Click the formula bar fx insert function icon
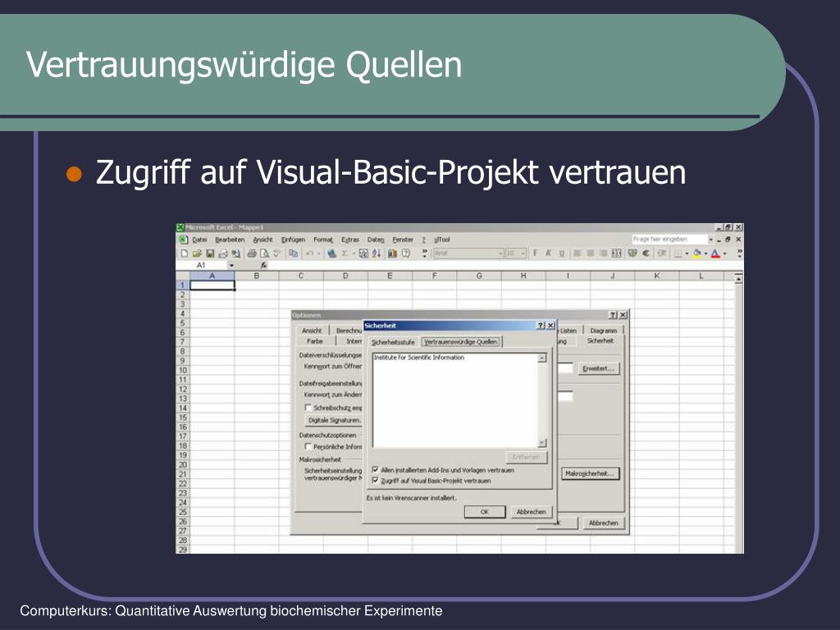The width and height of the screenshot is (840, 630). [263, 265]
